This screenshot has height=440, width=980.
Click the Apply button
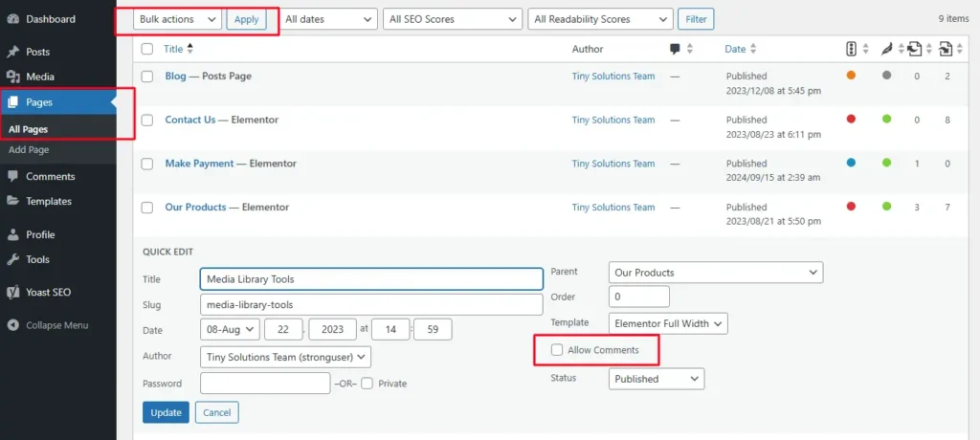(246, 19)
